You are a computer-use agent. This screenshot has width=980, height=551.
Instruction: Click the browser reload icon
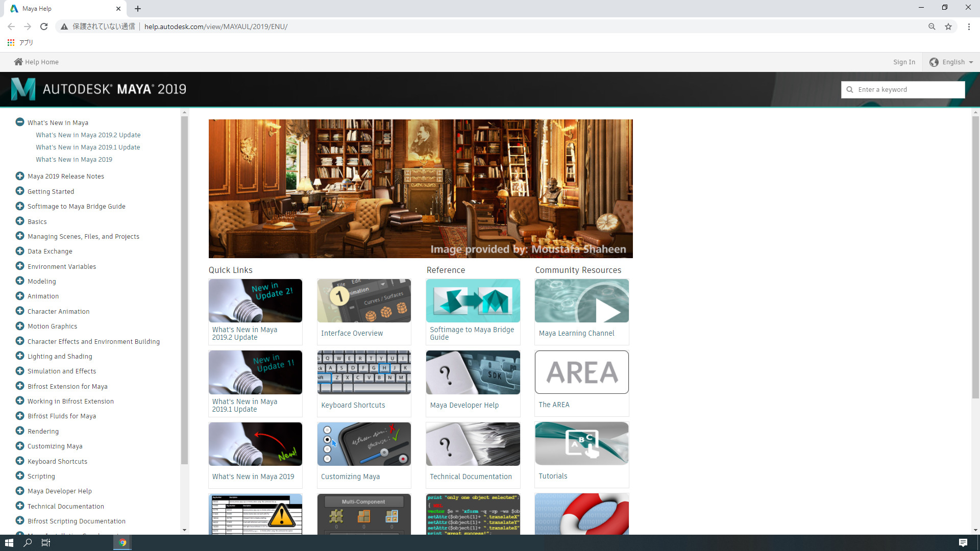tap(44, 27)
